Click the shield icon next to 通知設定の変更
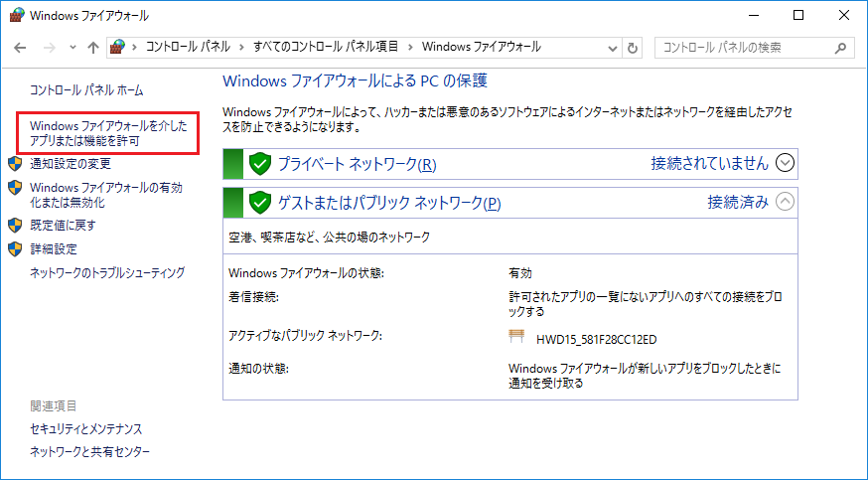Screen dimensions: 868x480 15,163
